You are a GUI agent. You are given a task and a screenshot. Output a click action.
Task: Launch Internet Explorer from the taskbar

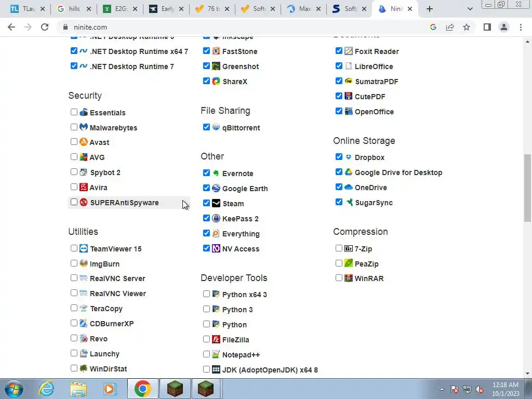(x=46, y=389)
